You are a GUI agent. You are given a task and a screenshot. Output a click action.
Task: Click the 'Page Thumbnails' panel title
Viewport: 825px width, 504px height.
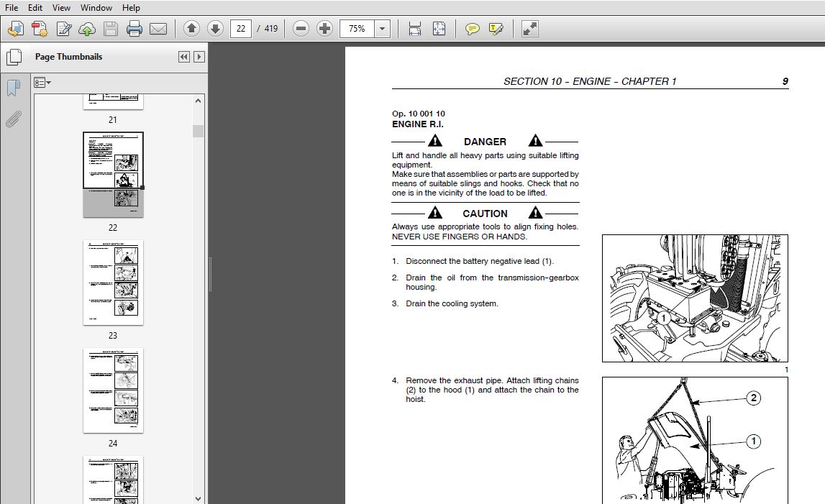[x=68, y=57]
